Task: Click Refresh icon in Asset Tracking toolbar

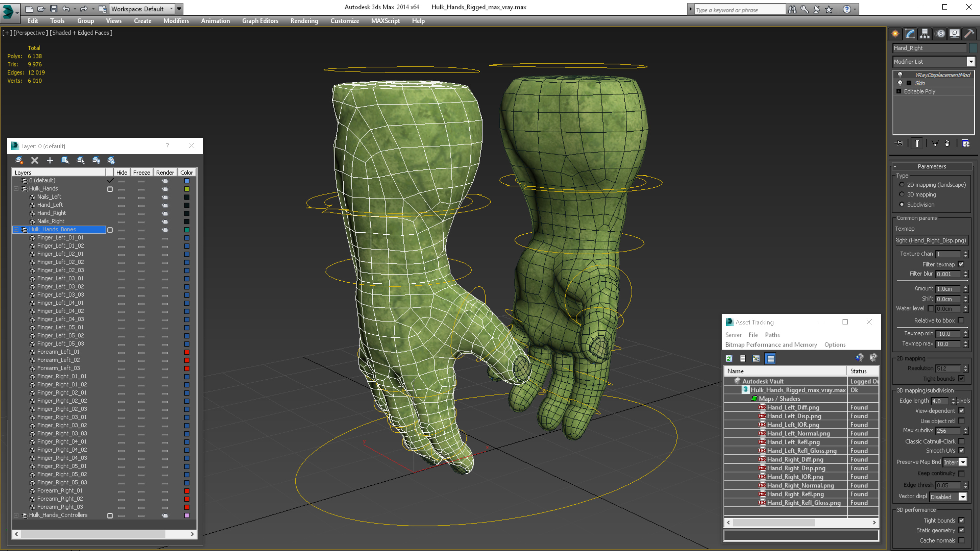Action: click(729, 358)
